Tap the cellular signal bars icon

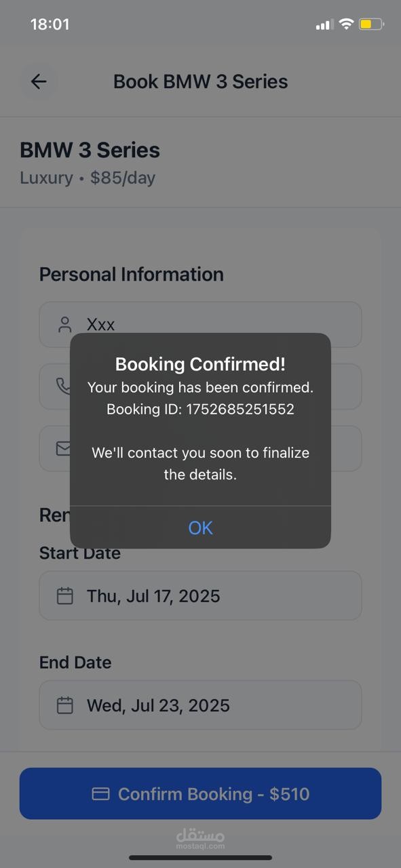324,25
